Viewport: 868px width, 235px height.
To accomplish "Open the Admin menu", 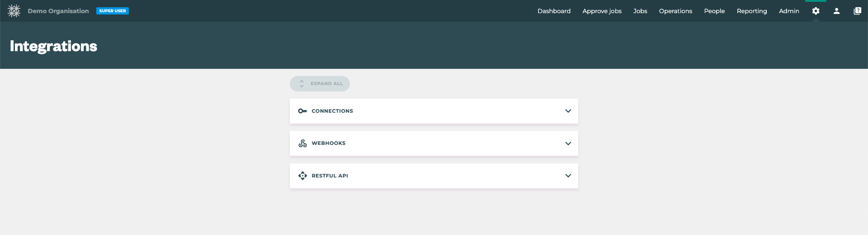I will (x=789, y=11).
